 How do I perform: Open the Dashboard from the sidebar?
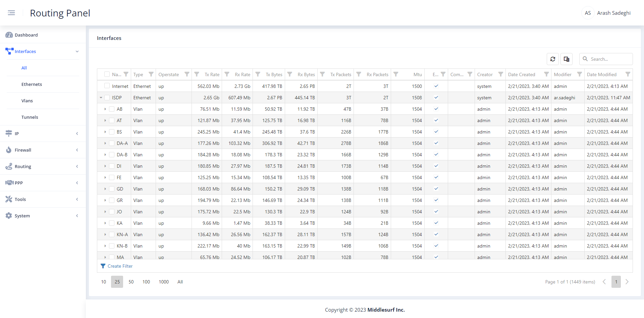click(x=26, y=35)
